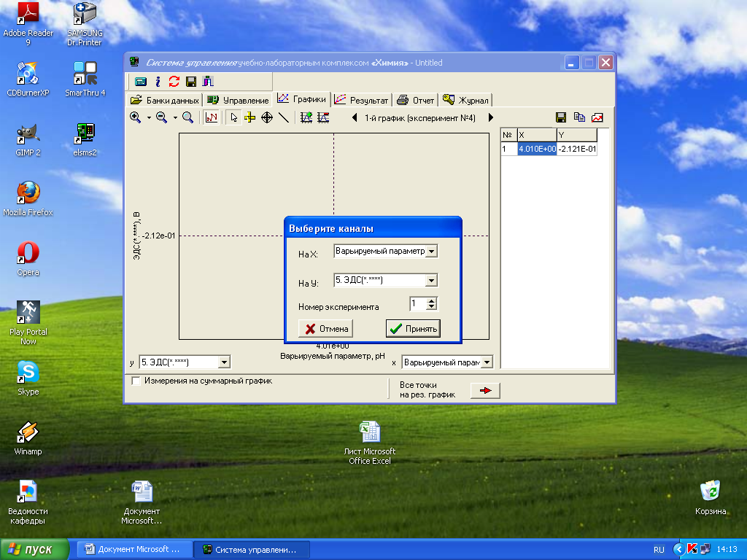Select the zoom out magnifier tool
This screenshot has width=747, height=560.
[x=161, y=117]
